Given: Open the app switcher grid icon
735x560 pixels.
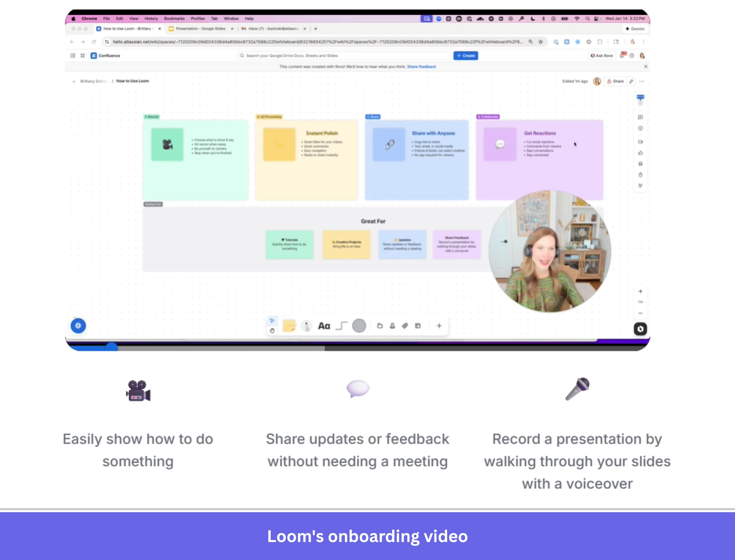Looking at the screenshot, I should pos(82,56).
